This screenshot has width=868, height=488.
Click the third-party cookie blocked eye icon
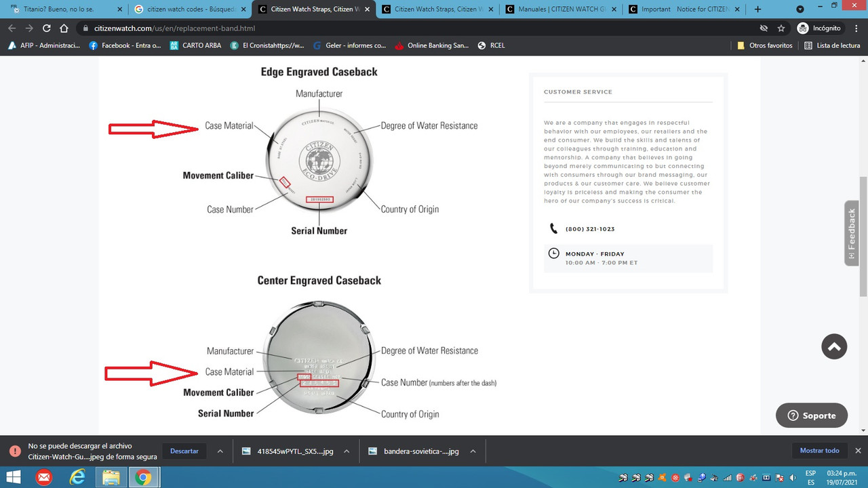click(764, 28)
